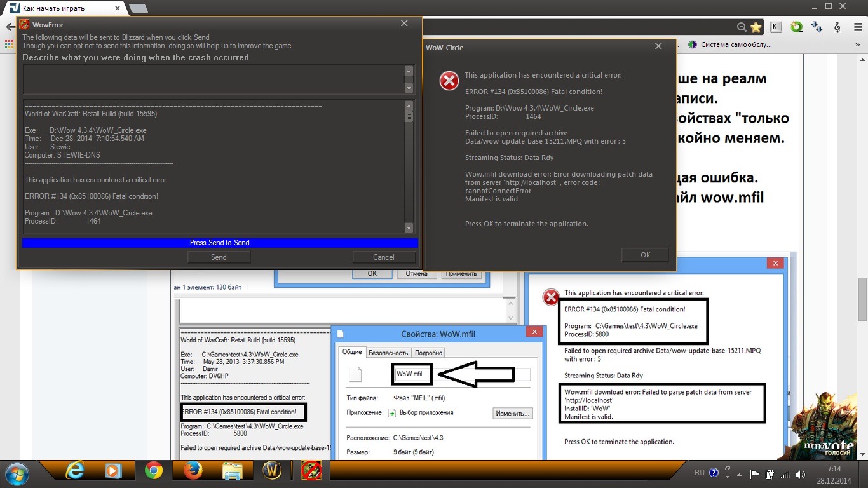
Task: Click Send in the WowError dialog
Action: click(219, 257)
